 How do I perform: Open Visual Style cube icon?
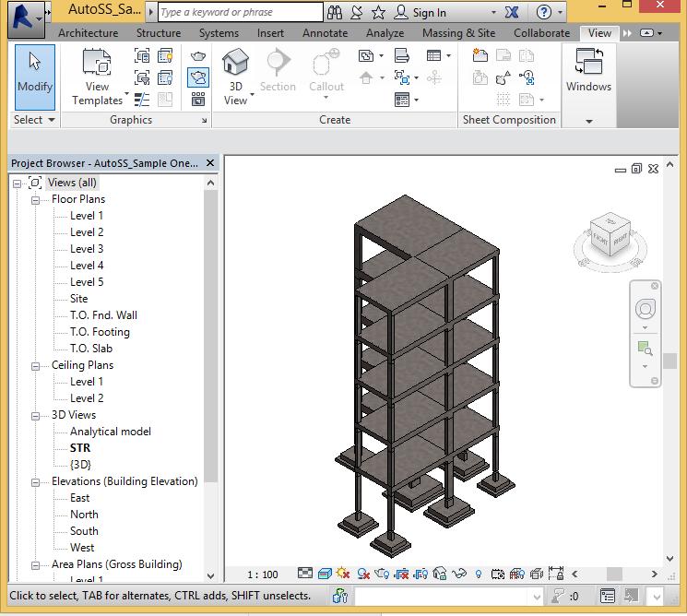coord(325,573)
